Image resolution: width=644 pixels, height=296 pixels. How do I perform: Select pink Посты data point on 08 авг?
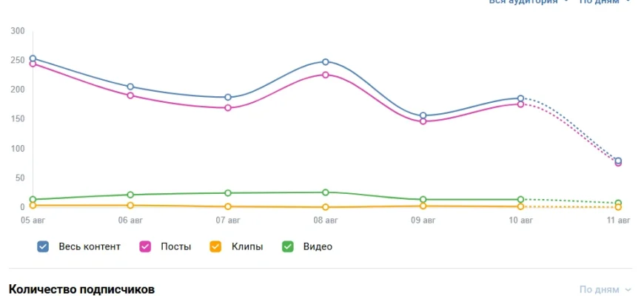click(x=326, y=75)
